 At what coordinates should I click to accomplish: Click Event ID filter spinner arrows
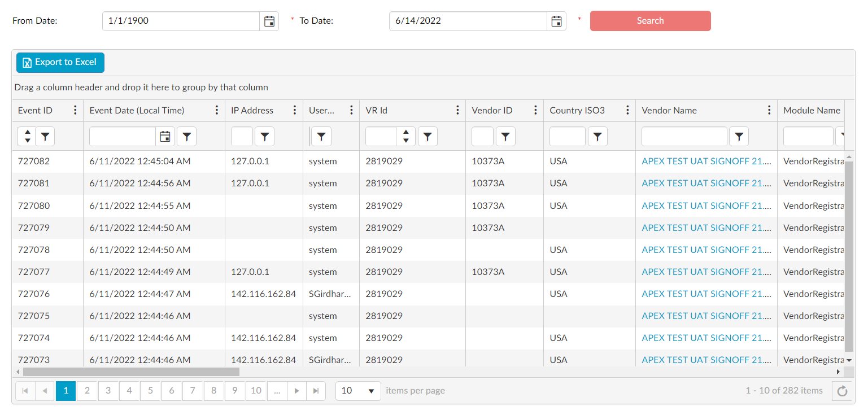(27, 137)
